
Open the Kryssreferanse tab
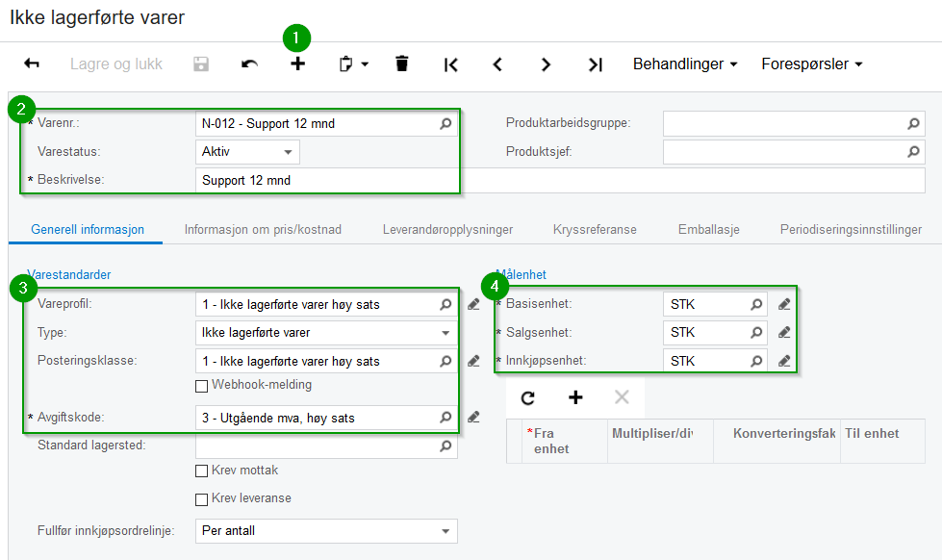pyautogui.click(x=594, y=229)
